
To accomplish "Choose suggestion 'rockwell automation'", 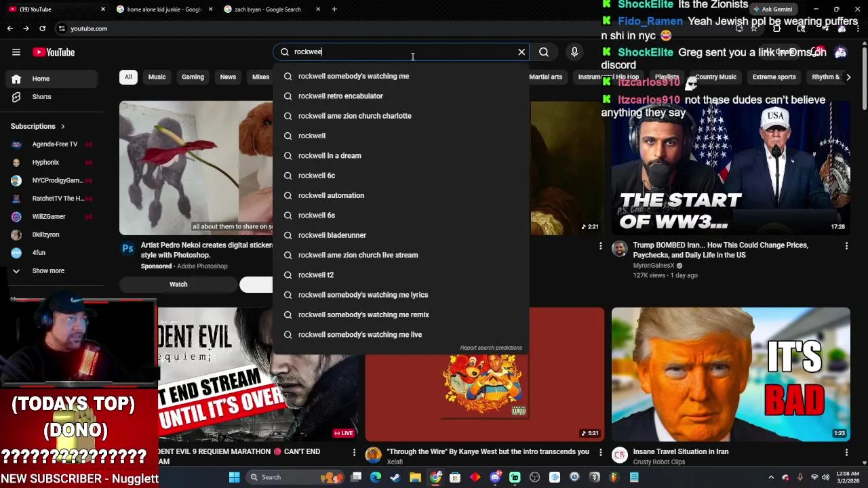I will click(x=401, y=196).
